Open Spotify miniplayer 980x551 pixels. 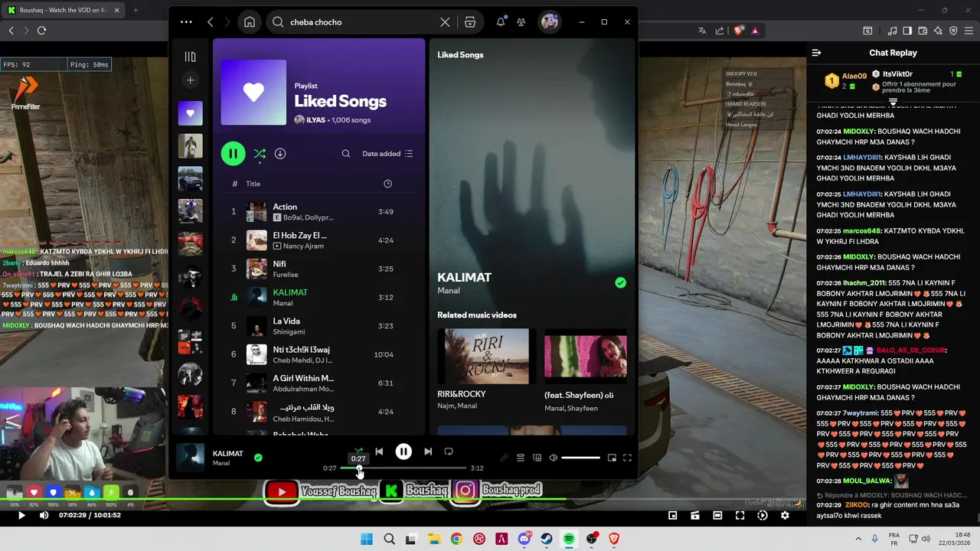[612, 458]
